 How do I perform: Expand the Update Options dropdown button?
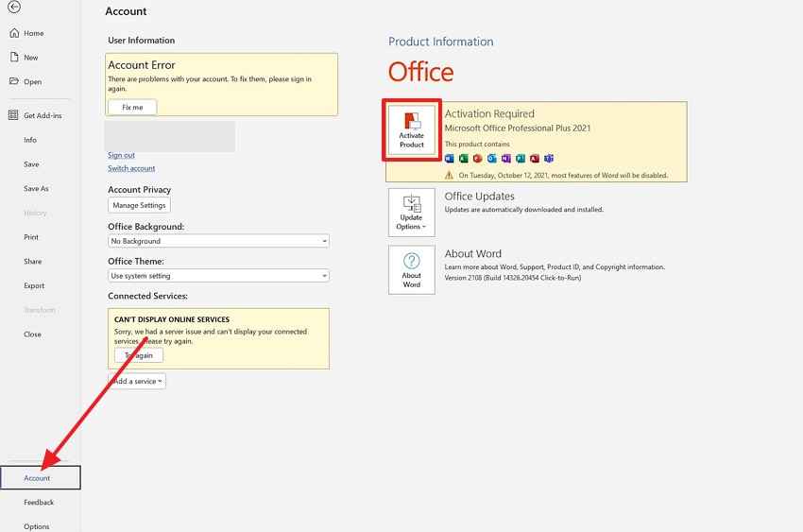412,213
